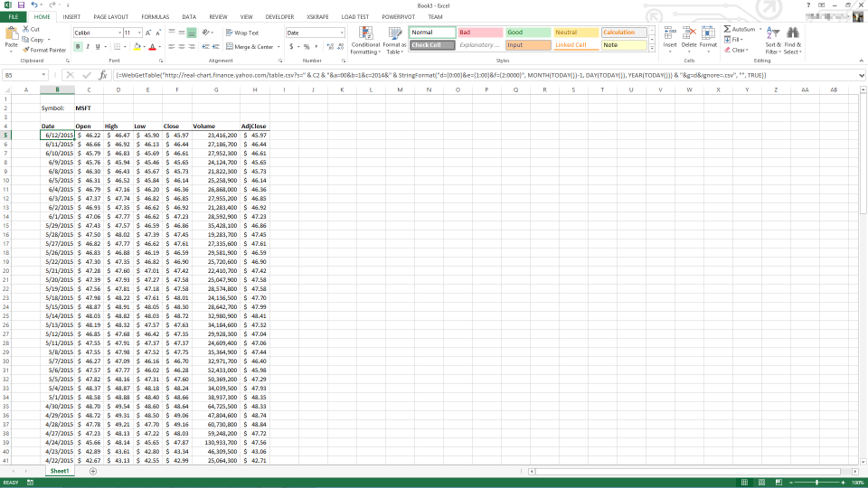The image size is (868, 488).
Task: Expand the number format dropdown showing Date
Action: (341, 33)
